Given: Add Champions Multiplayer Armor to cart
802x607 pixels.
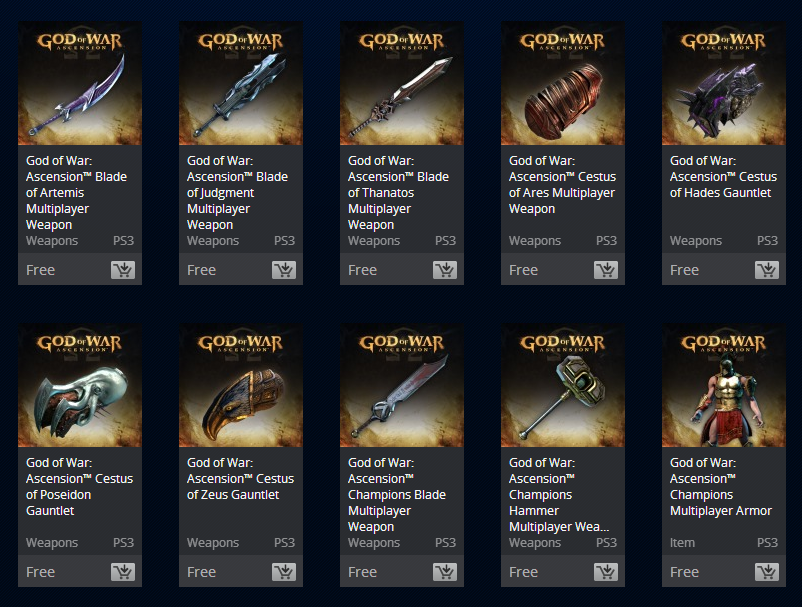Looking at the screenshot, I should click(x=767, y=572).
